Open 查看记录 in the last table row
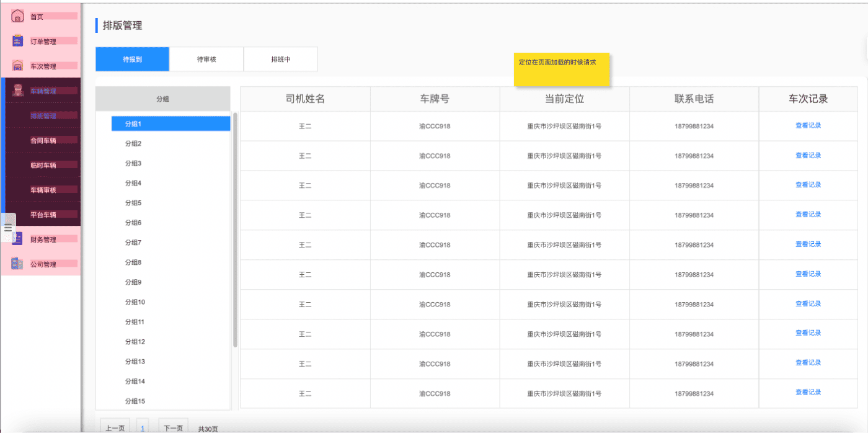This screenshot has width=868, height=433. click(x=808, y=393)
